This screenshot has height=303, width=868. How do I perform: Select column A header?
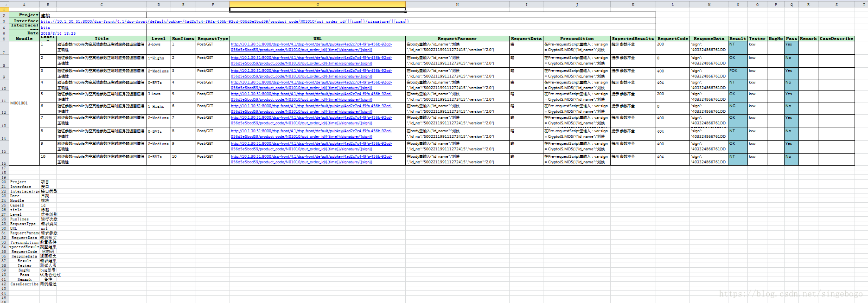click(x=24, y=4)
